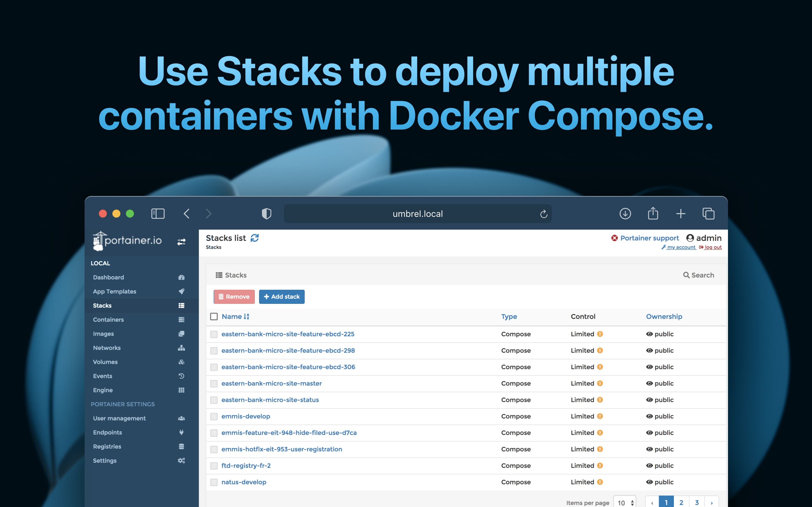Screen dimensions: 812x507
Task: Open the Dashboard menu item
Action: point(109,277)
